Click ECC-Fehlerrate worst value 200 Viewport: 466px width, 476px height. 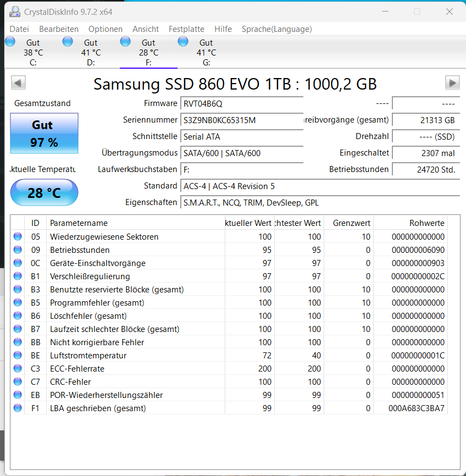coord(314,368)
